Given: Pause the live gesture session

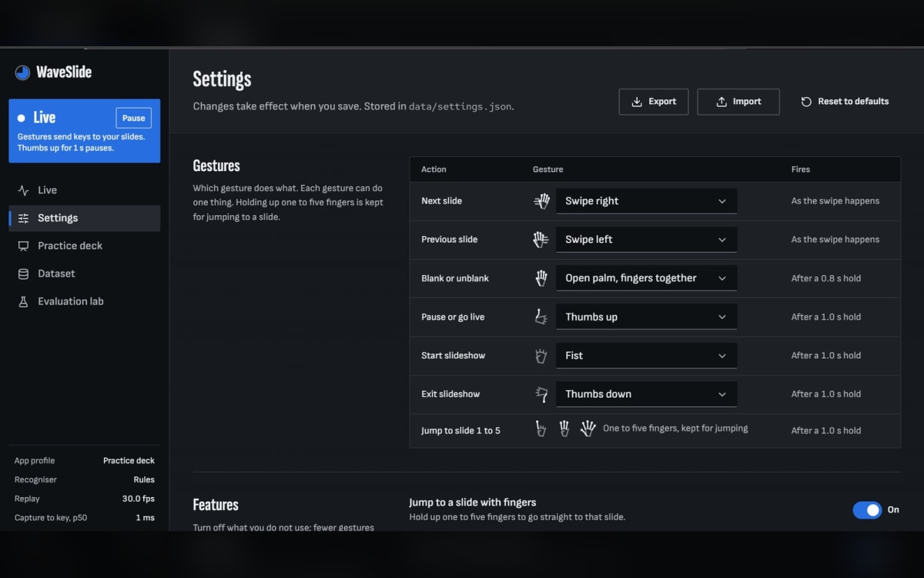Looking at the screenshot, I should tap(133, 118).
